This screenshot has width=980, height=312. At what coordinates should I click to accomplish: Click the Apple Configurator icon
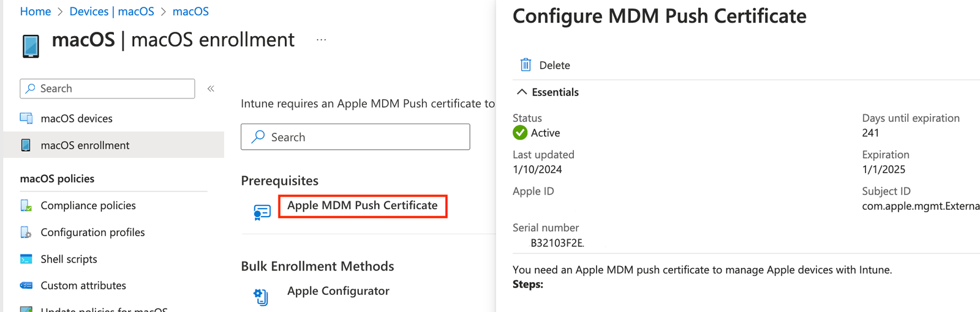pos(261,297)
